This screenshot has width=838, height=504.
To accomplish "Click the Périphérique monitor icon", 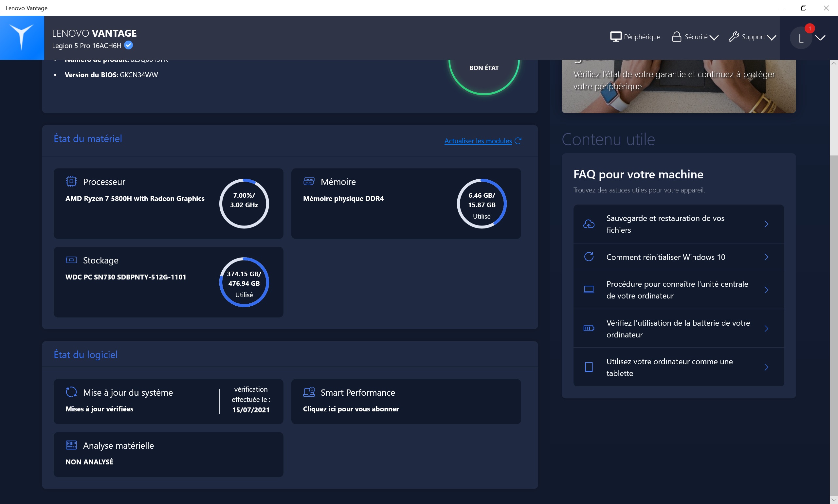I will [615, 37].
